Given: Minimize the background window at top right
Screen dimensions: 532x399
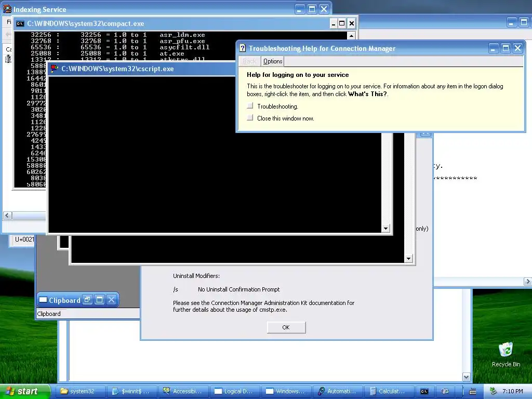Looking at the screenshot, I should [x=511, y=22].
